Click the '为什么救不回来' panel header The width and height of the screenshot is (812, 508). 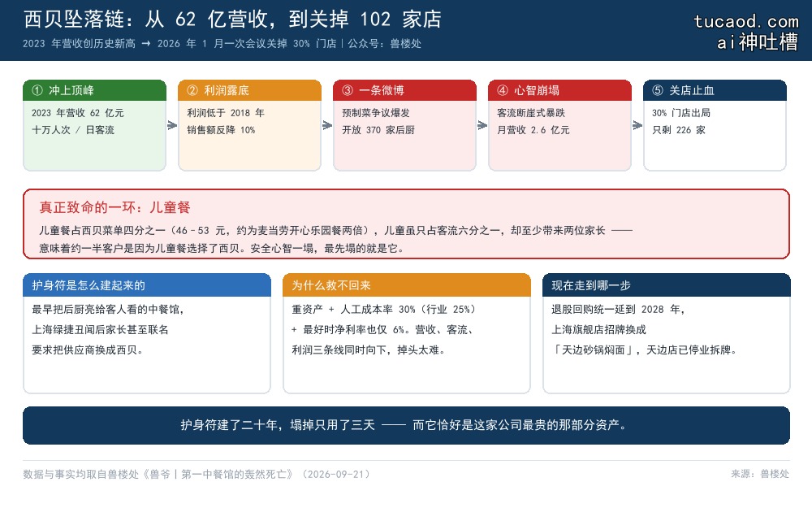407,285
